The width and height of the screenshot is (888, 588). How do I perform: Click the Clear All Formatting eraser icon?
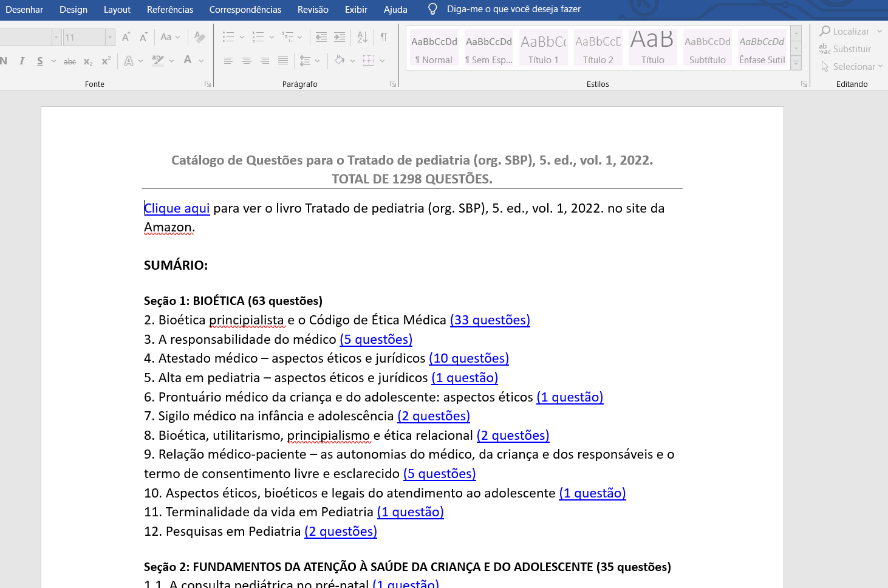[199, 37]
